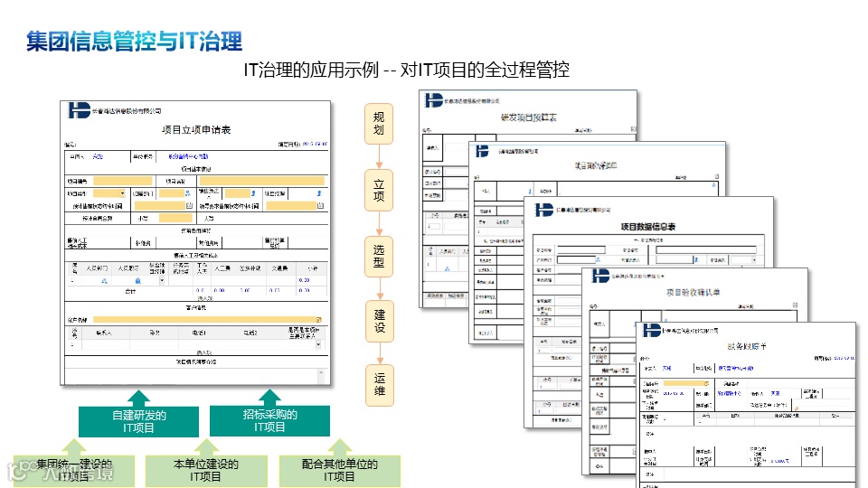Click the 项目名称 input field
This screenshot has height=488, width=868.
(262, 181)
